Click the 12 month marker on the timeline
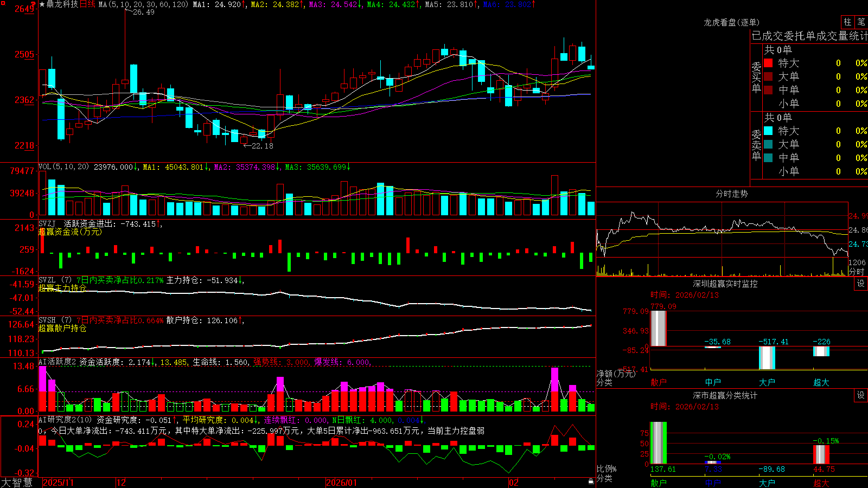 click(x=121, y=483)
